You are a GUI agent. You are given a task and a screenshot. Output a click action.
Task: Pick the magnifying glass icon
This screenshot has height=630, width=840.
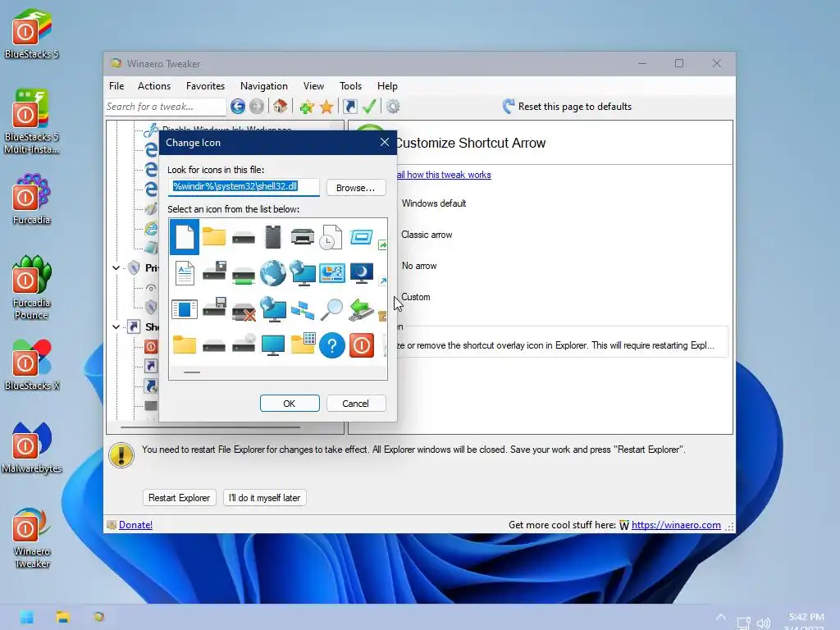coord(331,309)
